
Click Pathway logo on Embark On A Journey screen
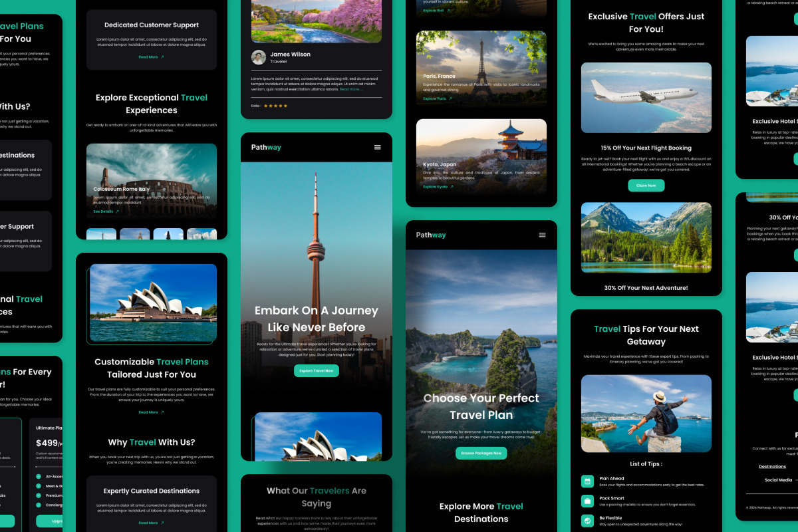tap(266, 148)
